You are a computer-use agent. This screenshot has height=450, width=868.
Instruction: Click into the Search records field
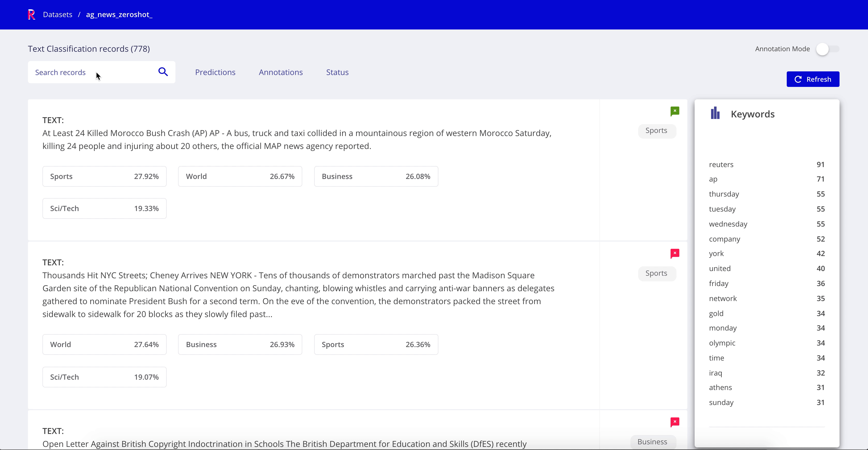(x=91, y=72)
